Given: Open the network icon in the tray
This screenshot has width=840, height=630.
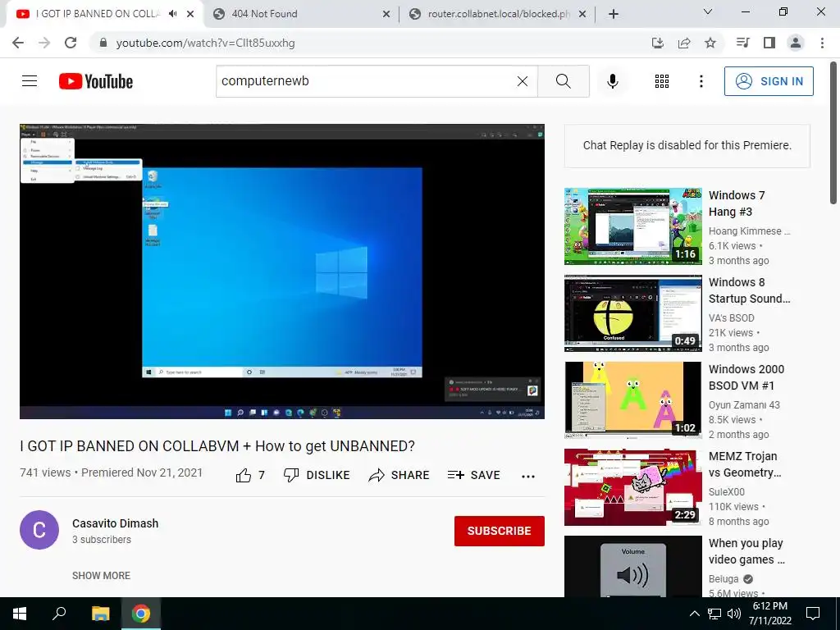Looking at the screenshot, I should point(714,614).
